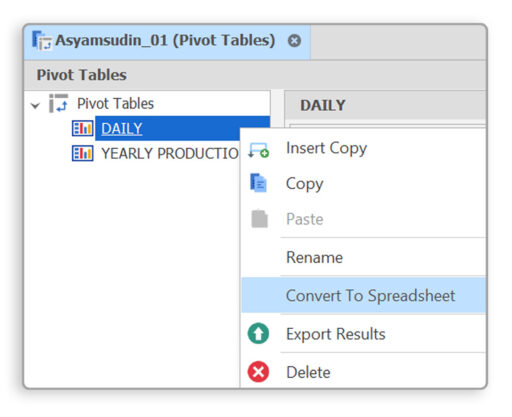Choose Insert Copy menu text
This screenshot has height=417, width=512.
[x=326, y=148]
